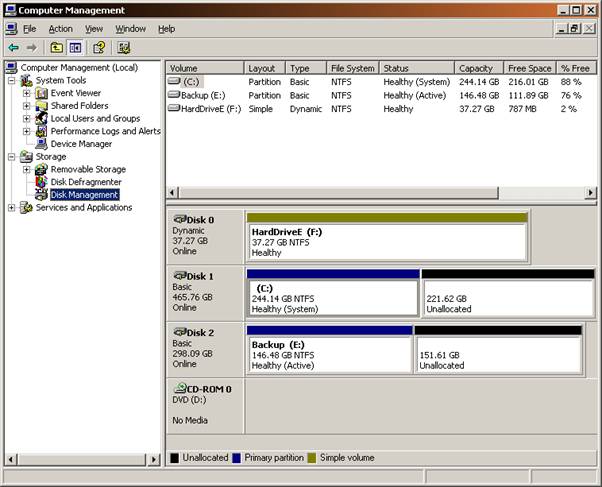Click the CD-ROM 0 drive icon
Viewport: 602px width, 487px height.
tap(180, 388)
